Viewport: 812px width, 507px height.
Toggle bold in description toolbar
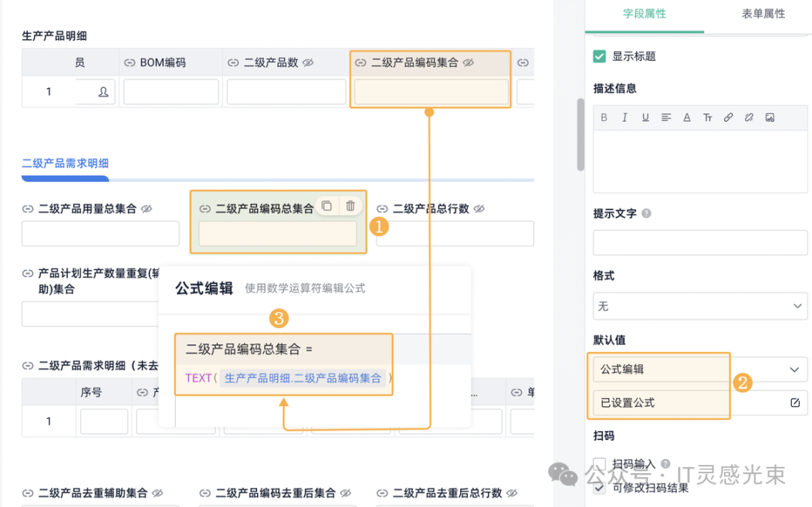pos(604,118)
